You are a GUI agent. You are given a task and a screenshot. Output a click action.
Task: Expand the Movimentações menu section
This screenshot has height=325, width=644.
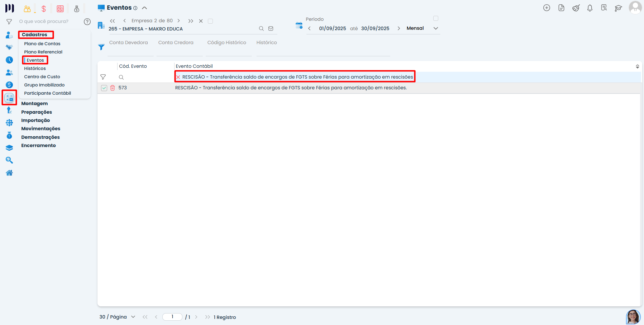(x=41, y=129)
